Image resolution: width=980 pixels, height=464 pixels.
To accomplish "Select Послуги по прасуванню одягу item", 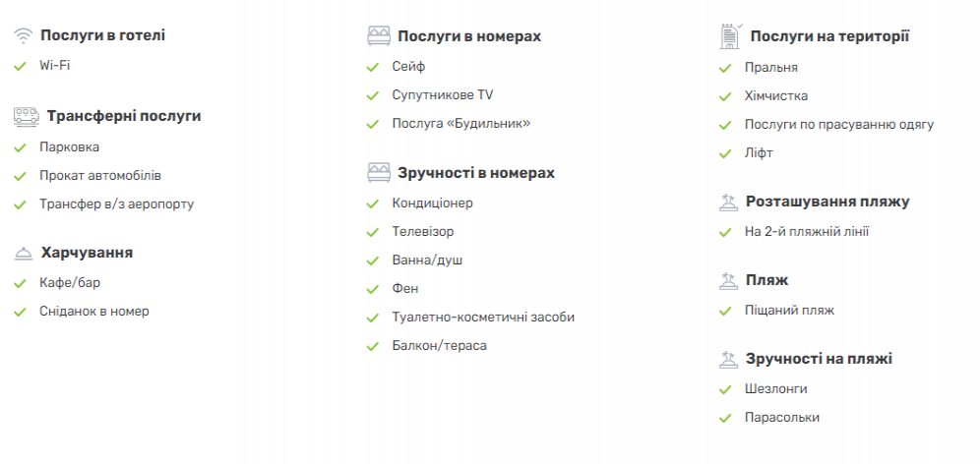I will pos(838,124).
